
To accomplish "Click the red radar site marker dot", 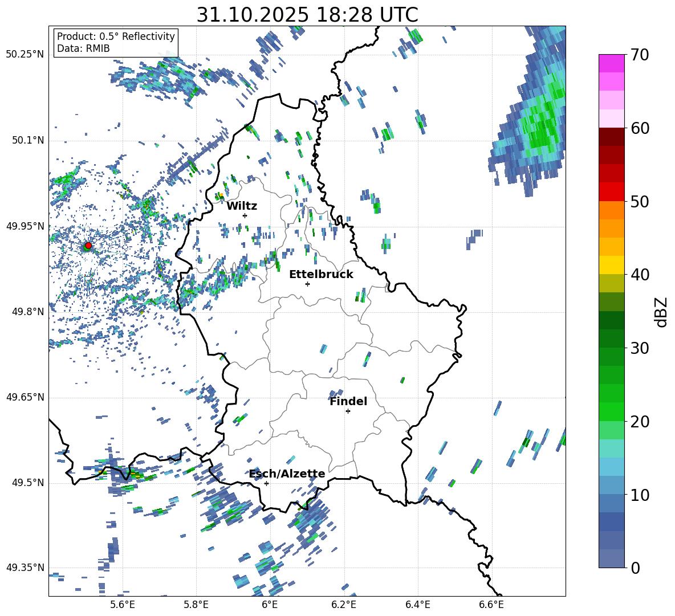I will 88,245.
